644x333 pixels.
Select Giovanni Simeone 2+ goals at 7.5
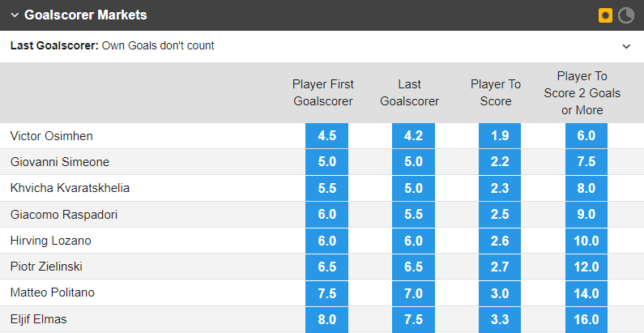point(586,162)
